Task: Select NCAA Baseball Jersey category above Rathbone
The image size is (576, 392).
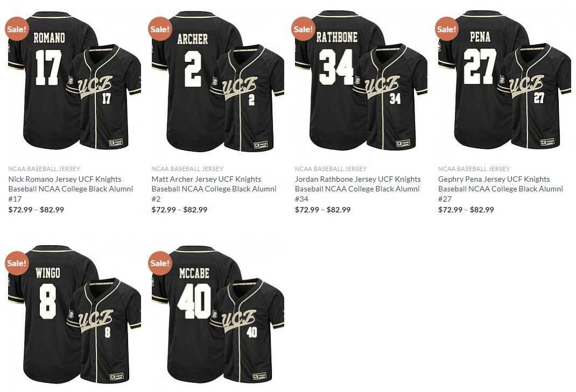Action: tap(331, 169)
